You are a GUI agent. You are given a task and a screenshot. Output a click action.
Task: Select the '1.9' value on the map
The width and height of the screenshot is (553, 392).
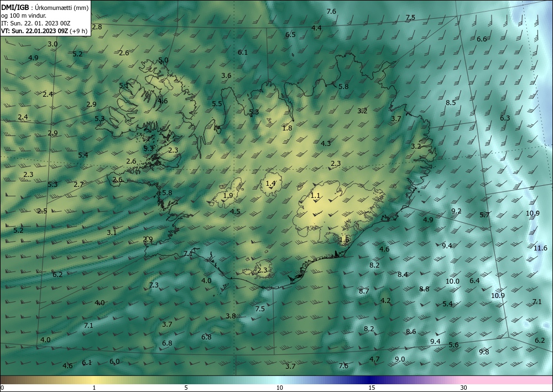[x=228, y=196]
